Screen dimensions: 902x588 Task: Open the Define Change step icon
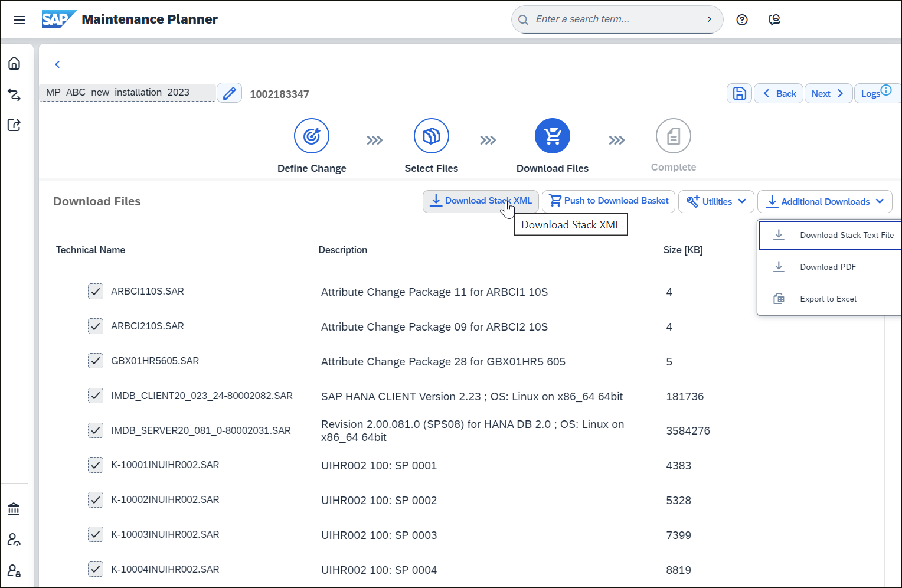(312, 136)
